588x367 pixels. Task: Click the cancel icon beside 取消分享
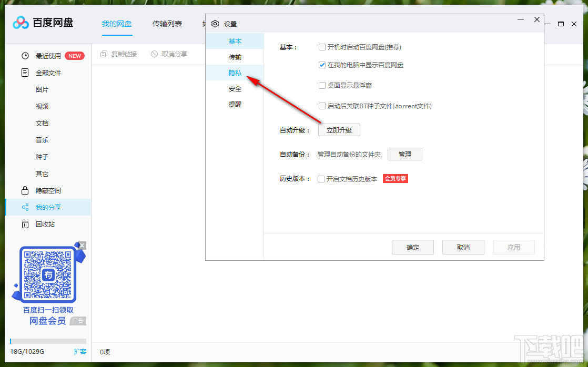tap(154, 54)
